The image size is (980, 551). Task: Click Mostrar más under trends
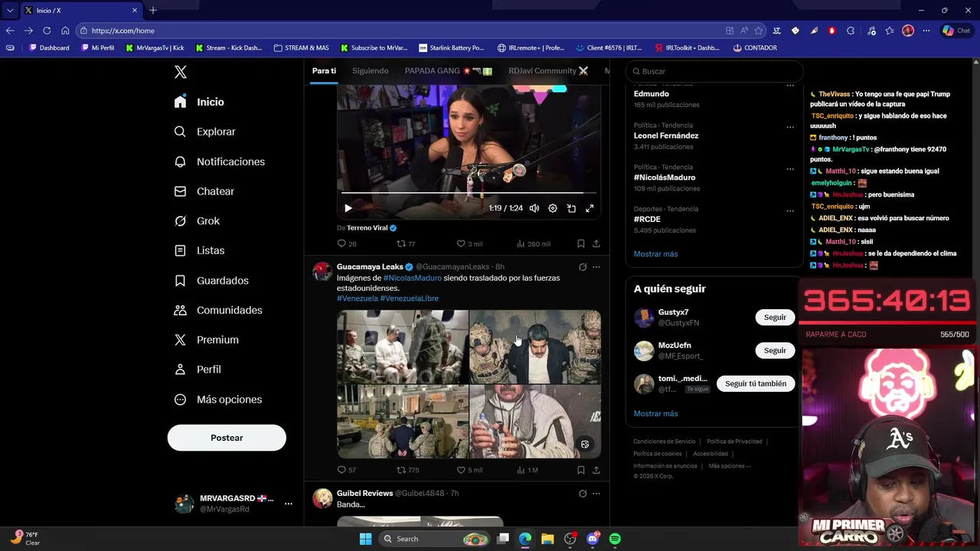click(655, 254)
